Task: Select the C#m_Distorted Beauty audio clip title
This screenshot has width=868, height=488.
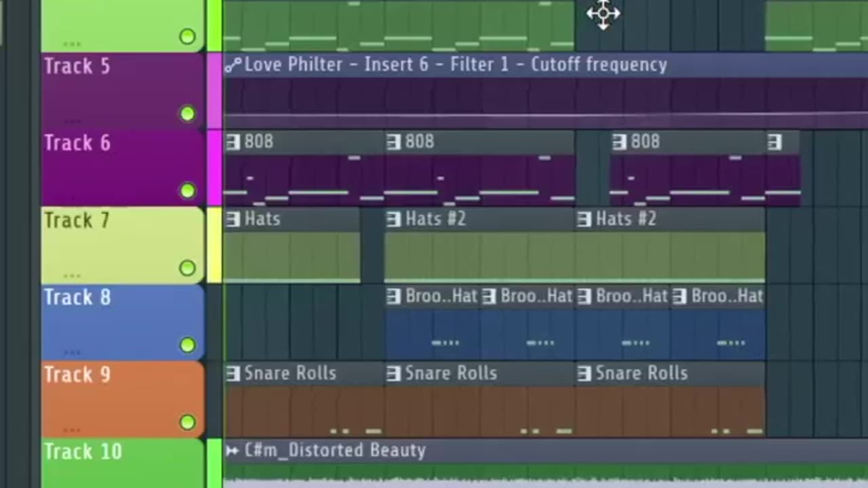Action: [x=335, y=451]
